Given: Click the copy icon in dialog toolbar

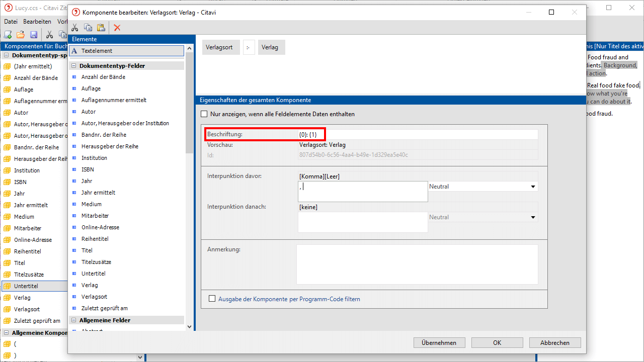Looking at the screenshot, I should [88, 28].
